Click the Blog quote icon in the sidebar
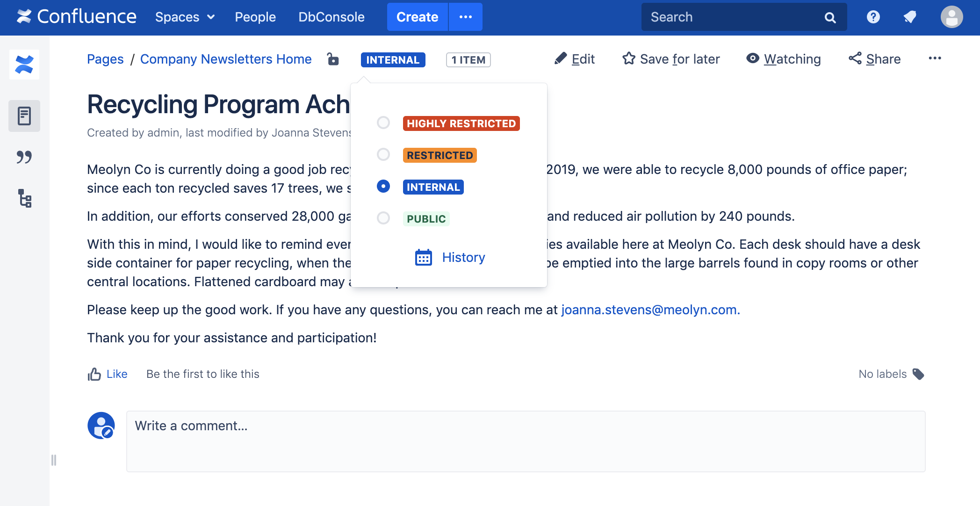This screenshot has width=980, height=506. (24, 157)
